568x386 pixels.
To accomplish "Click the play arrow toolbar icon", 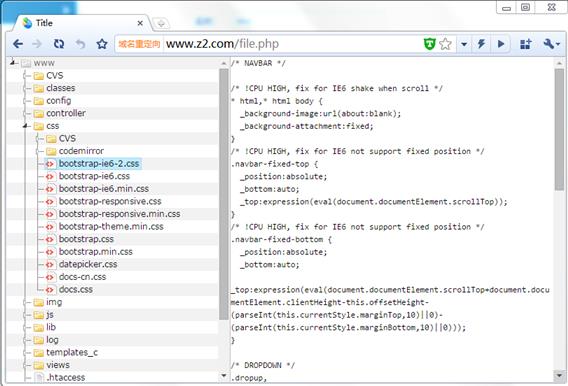I will point(501,44).
